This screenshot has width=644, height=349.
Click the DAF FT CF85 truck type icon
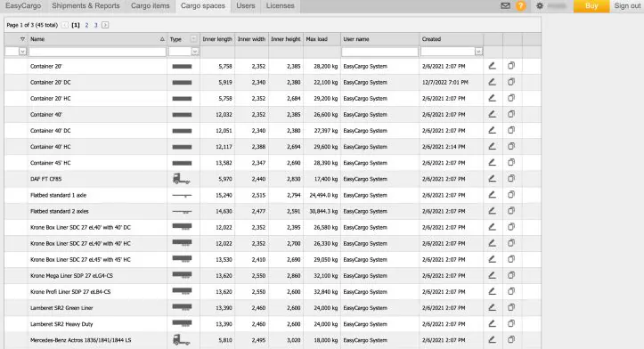[x=182, y=179]
